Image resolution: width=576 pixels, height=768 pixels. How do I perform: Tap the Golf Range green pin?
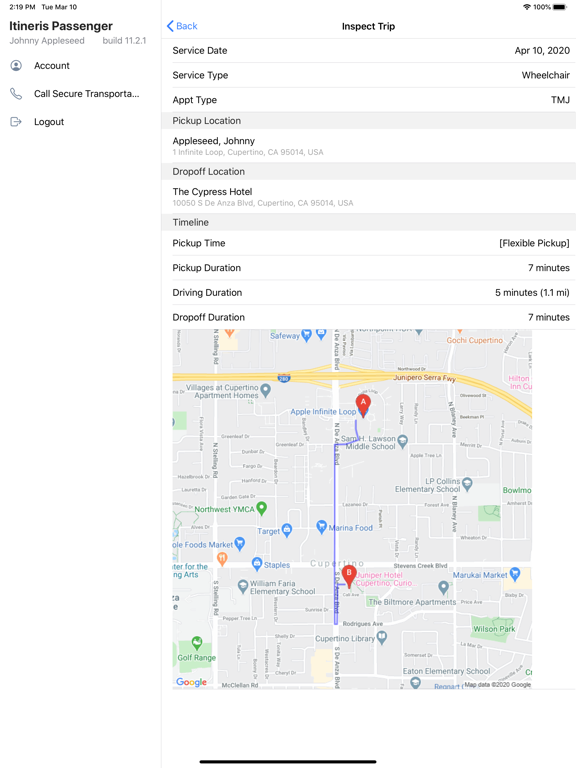click(x=196, y=642)
